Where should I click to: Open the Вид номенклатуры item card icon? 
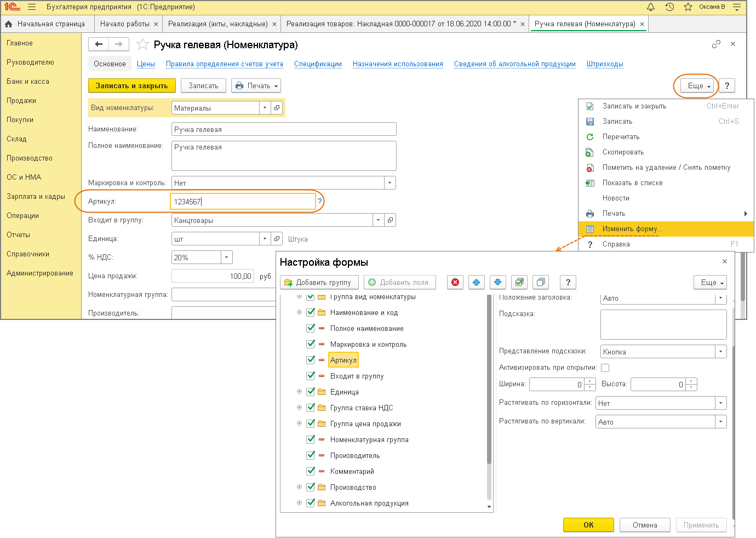pos(277,108)
